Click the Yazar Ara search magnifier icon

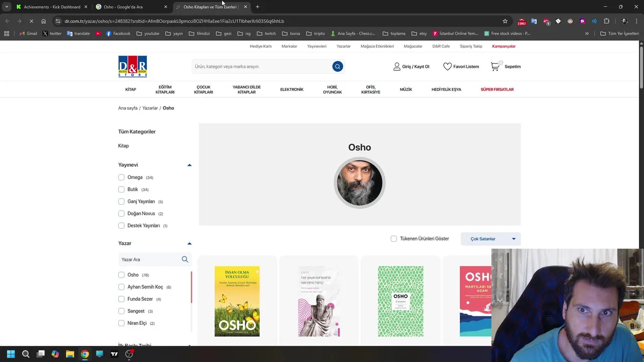coord(185,259)
